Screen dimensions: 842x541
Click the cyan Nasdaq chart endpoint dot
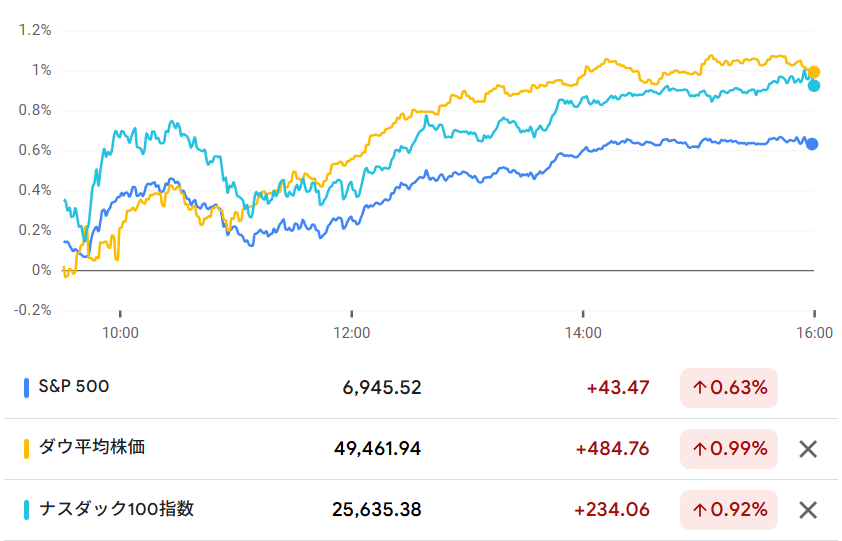(x=814, y=86)
